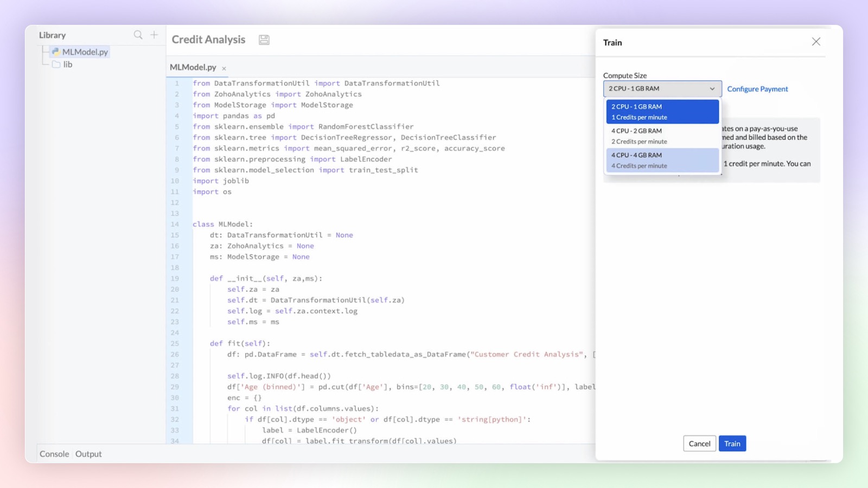This screenshot has height=488, width=868.
Task: Click the 'import joblib' line
Action: [221, 181]
